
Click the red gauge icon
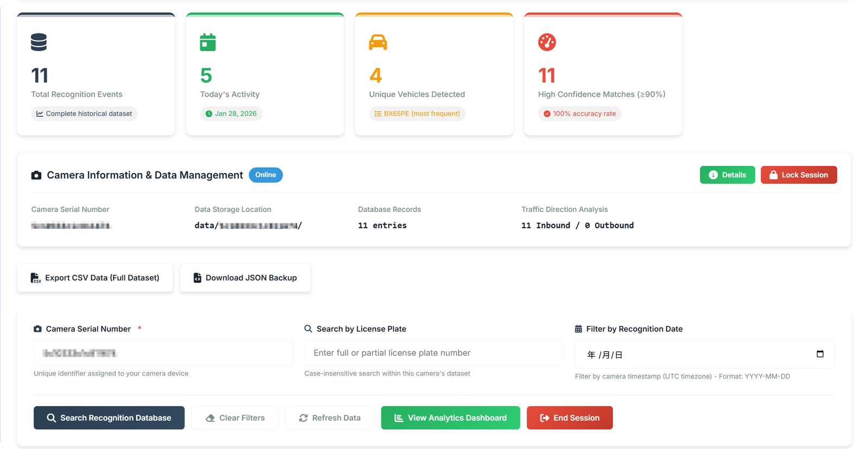pyautogui.click(x=547, y=42)
